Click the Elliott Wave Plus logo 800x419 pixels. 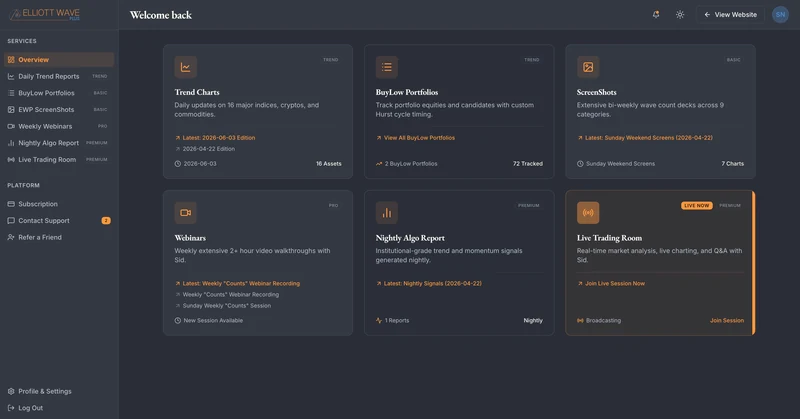tap(45, 14)
